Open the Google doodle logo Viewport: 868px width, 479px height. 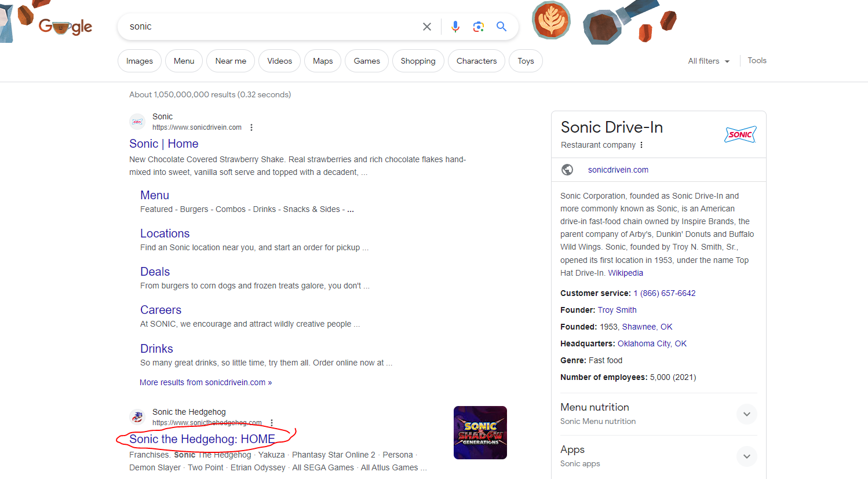point(65,27)
